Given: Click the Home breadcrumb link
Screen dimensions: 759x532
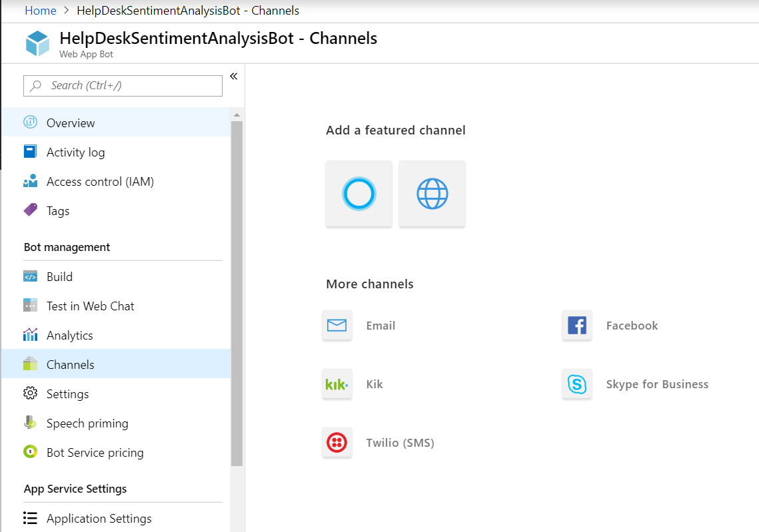Looking at the screenshot, I should click(40, 11).
